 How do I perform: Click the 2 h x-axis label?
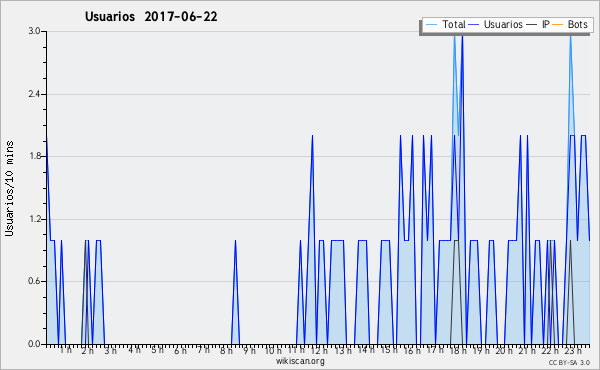88,350
